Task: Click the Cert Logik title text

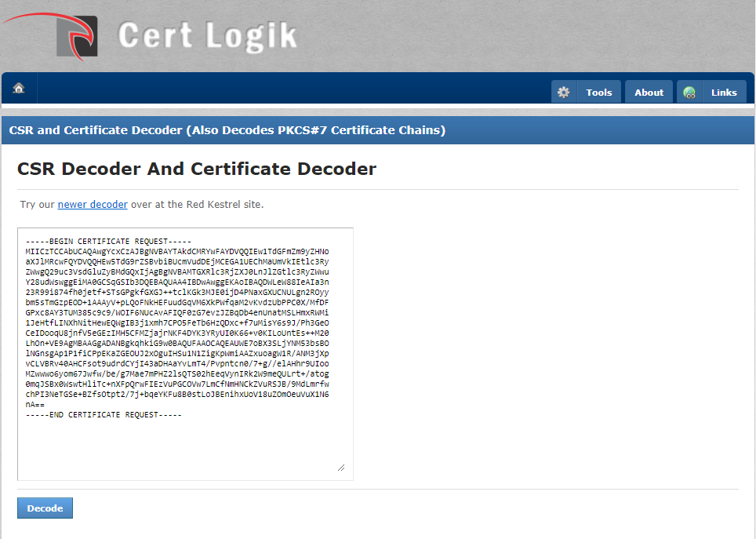Action: (207, 35)
